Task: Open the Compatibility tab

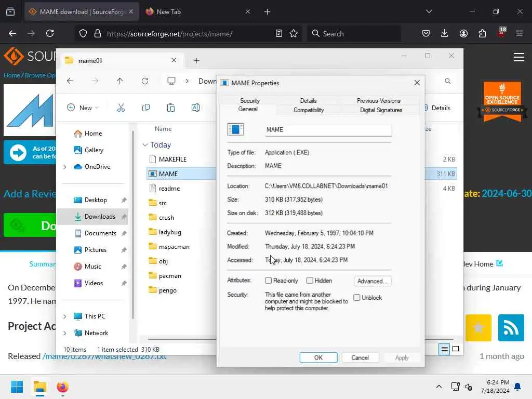Action: click(309, 110)
